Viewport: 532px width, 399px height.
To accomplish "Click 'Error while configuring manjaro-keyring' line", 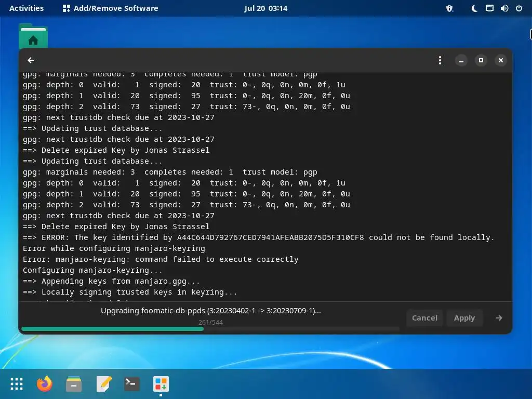I will [114, 248].
